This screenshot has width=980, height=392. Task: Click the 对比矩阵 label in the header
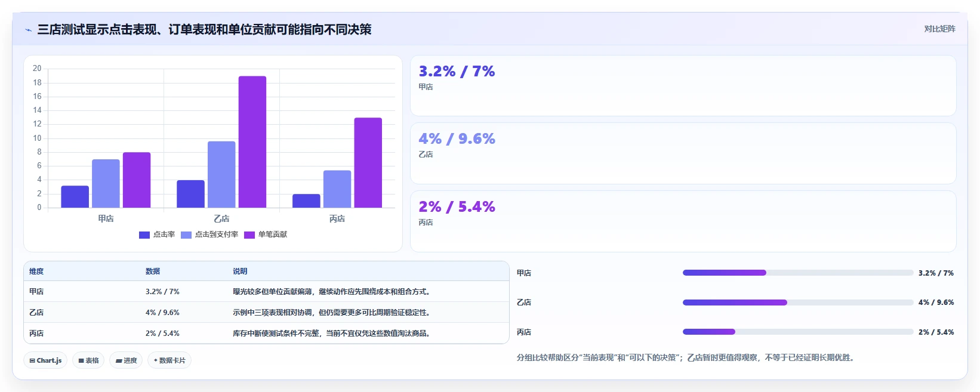939,29
